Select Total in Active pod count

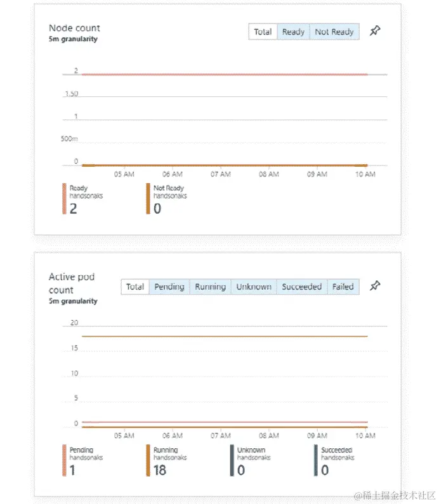click(135, 287)
